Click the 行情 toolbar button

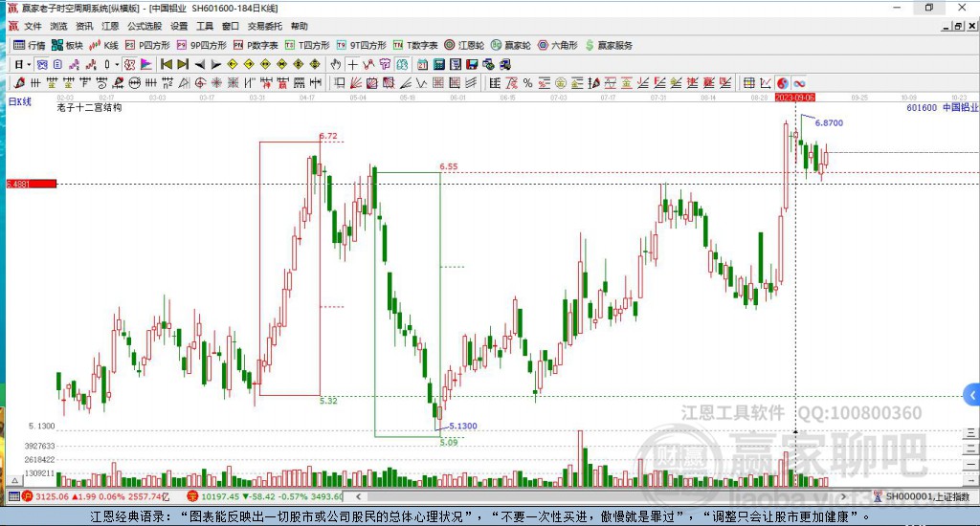pos(30,45)
